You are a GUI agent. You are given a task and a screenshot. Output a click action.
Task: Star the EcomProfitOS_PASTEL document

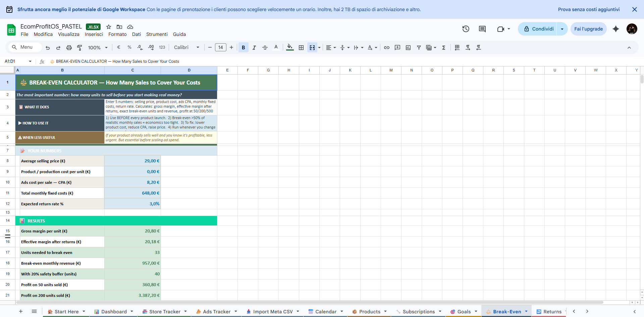pos(109,27)
